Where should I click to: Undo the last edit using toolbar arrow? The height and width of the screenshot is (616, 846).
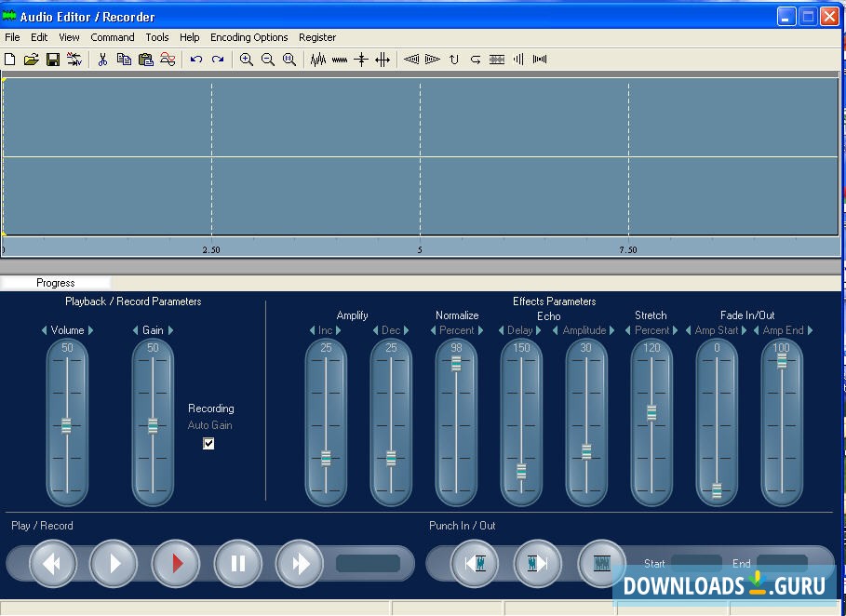pyautogui.click(x=196, y=60)
